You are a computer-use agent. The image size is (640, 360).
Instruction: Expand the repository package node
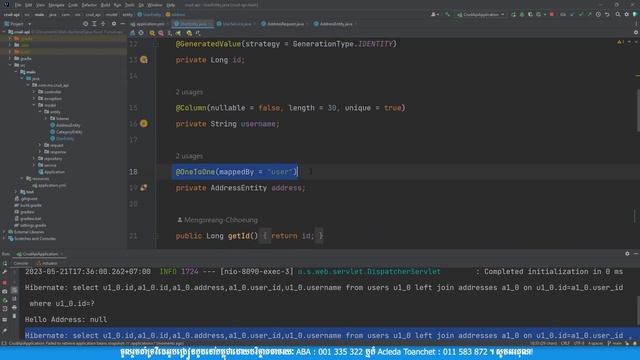(x=34, y=158)
